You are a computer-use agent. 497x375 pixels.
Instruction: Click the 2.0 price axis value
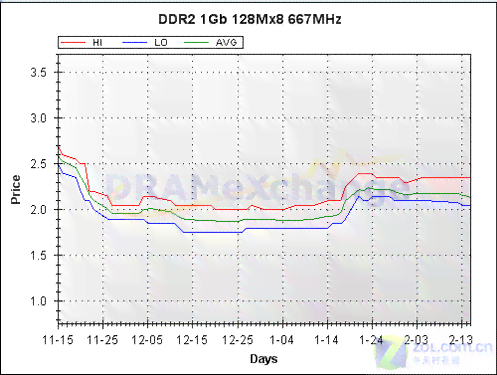click(x=39, y=210)
